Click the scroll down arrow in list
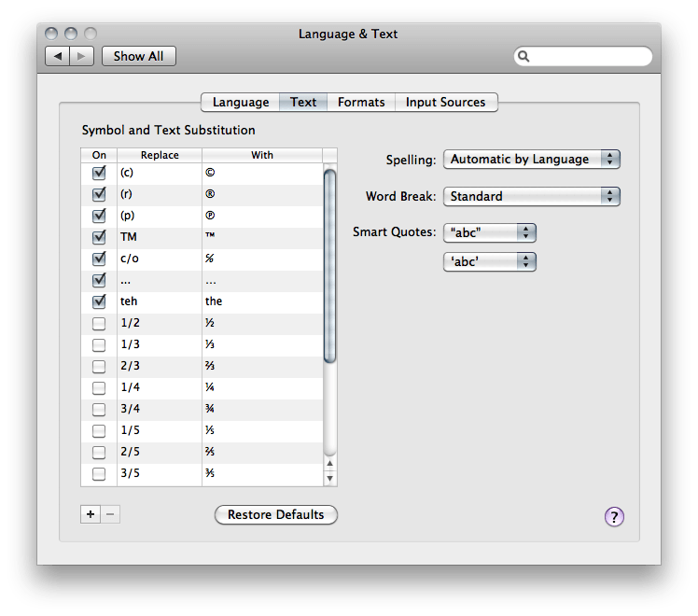Screen dimensions: 698x616 pyautogui.click(x=329, y=478)
